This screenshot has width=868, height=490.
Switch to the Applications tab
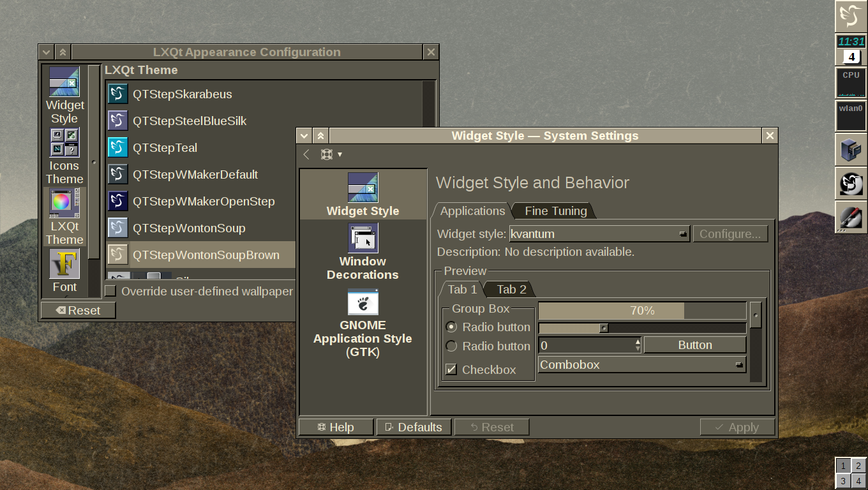472,211
